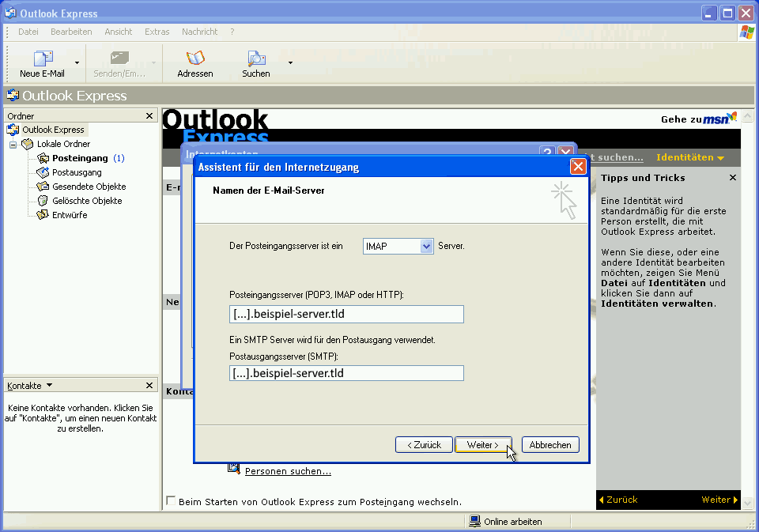Click the Posteingangsserver input field
This screenshot has height=532, width=759.
click(x=346, y=314)
